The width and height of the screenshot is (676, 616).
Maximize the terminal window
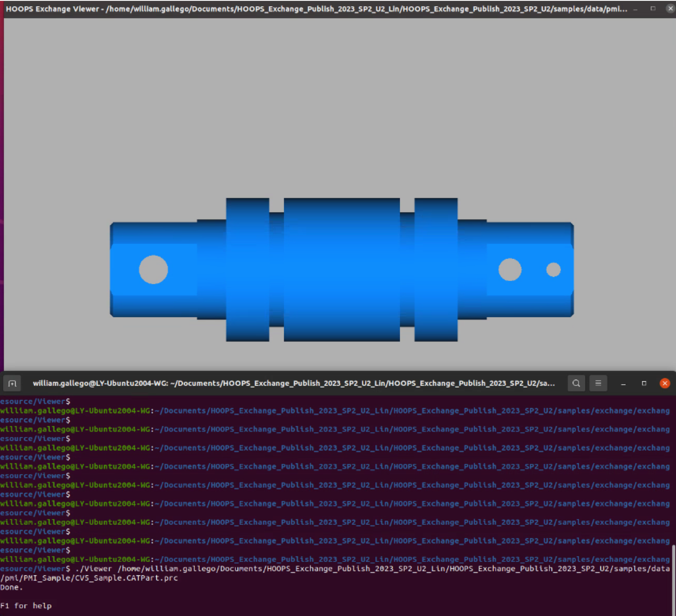tap(644, 383)
